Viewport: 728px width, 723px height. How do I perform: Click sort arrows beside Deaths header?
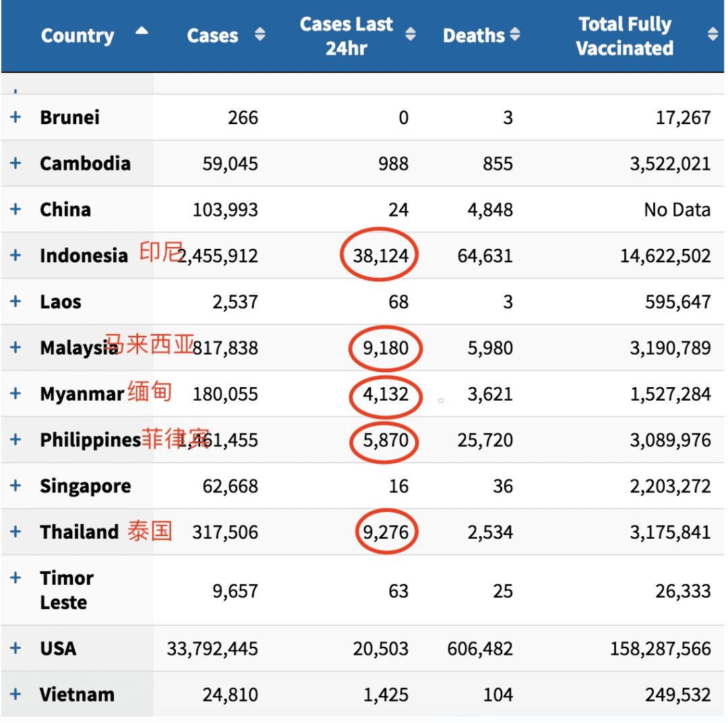515,34
